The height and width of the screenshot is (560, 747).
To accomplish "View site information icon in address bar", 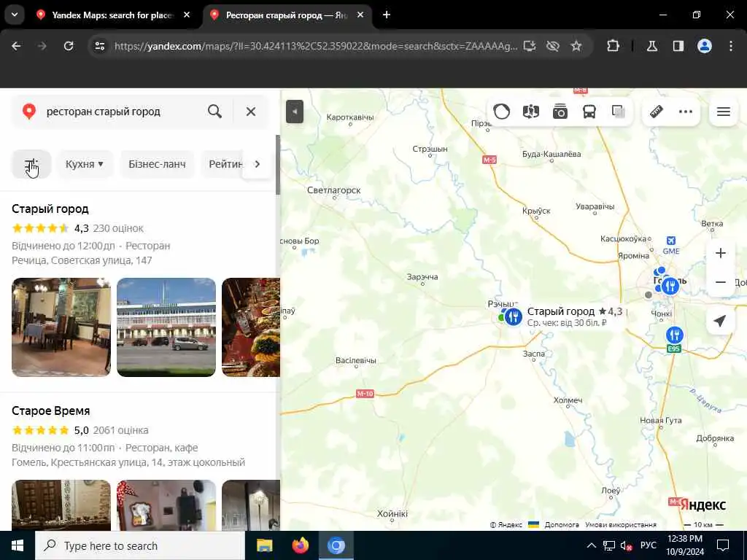I will click(100, 46).
